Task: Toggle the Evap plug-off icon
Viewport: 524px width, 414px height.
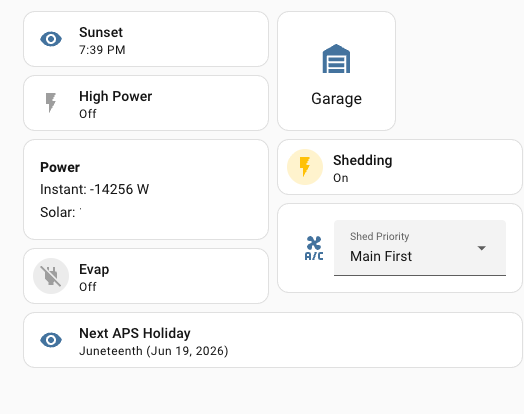Action: [x=51, y=276]
